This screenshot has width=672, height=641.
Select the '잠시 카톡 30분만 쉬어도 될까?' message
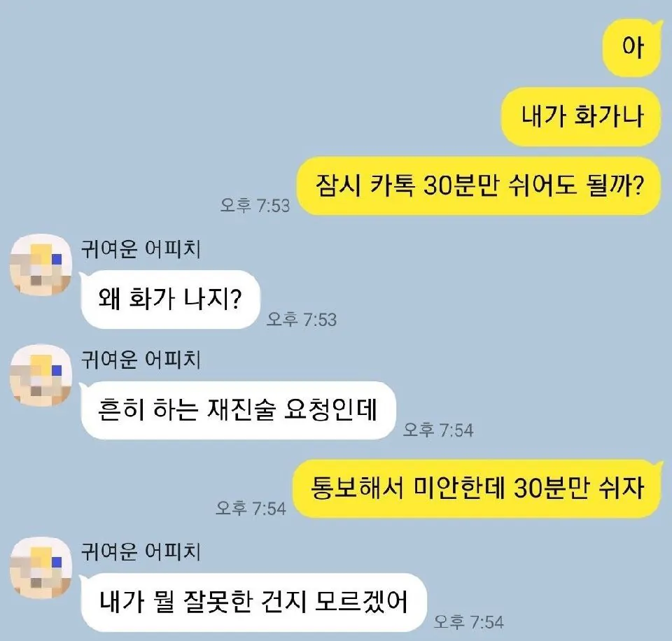click(479, 186)
